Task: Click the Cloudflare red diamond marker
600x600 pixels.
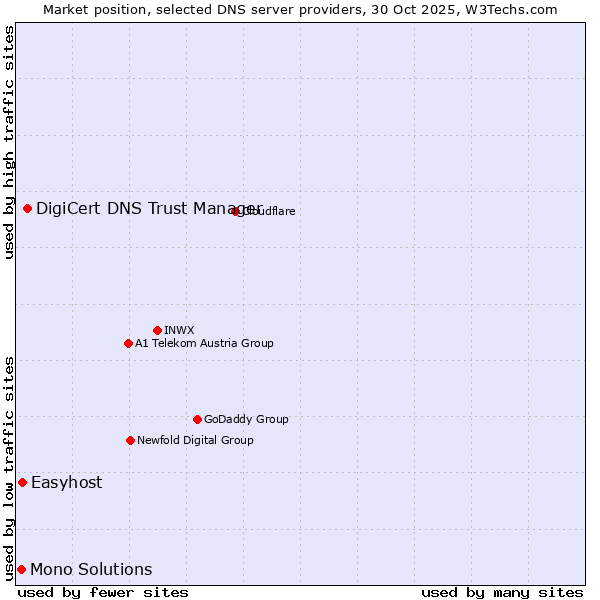Action: (x=236, y=211)
